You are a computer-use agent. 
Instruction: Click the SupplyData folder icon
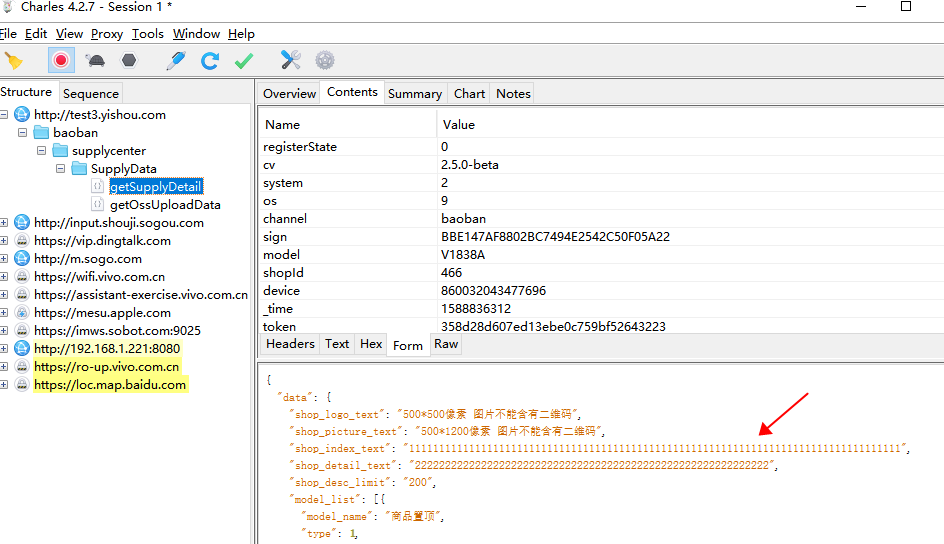click(x=79, y=168)
